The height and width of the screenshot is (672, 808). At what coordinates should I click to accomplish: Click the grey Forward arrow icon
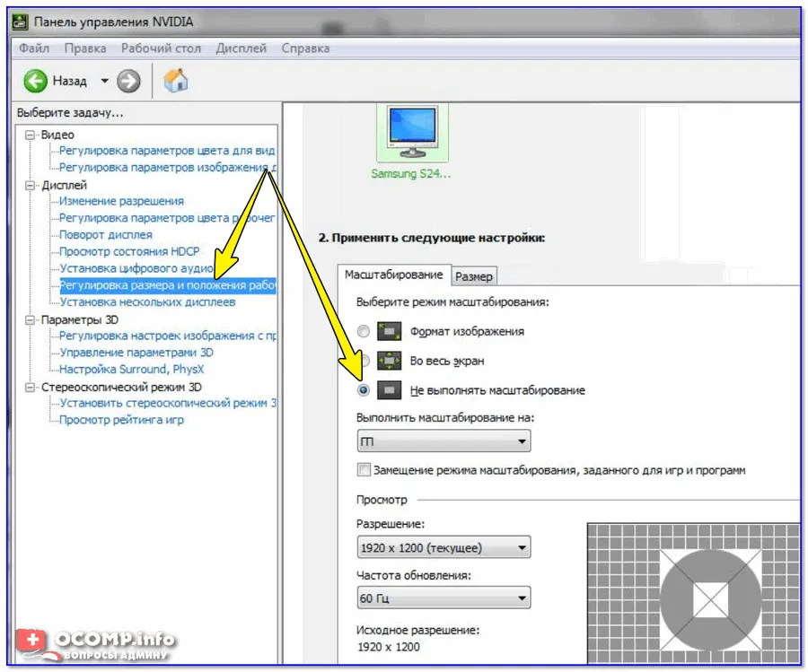point(128,81)
